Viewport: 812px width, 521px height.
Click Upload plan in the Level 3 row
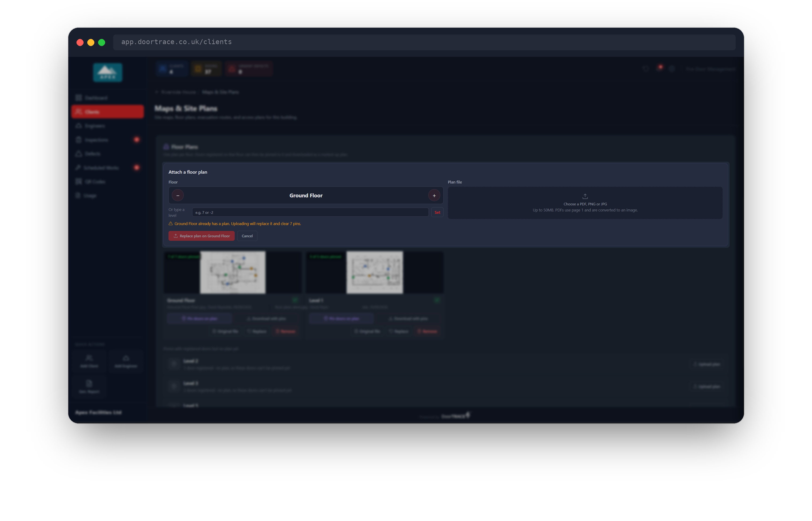(x=707, y=386)
